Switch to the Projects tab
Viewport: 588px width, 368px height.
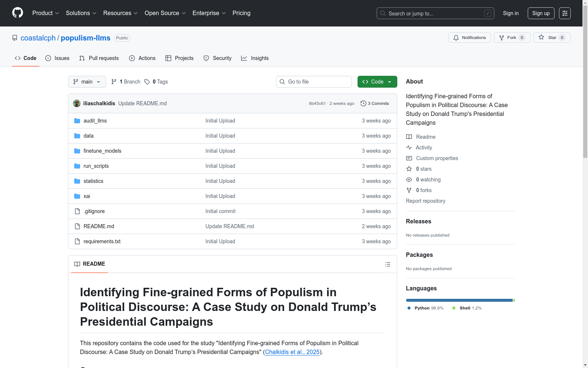(x=179, y=58)
